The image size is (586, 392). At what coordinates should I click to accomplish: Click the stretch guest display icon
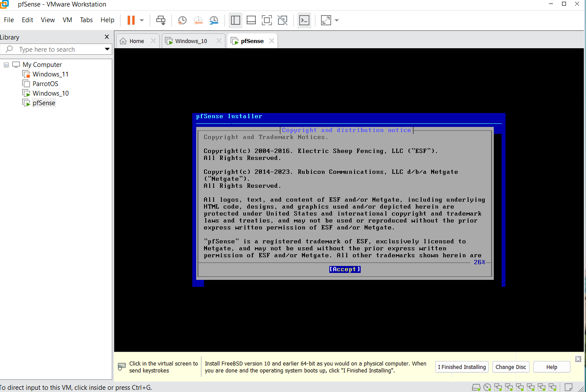[326, 20]
